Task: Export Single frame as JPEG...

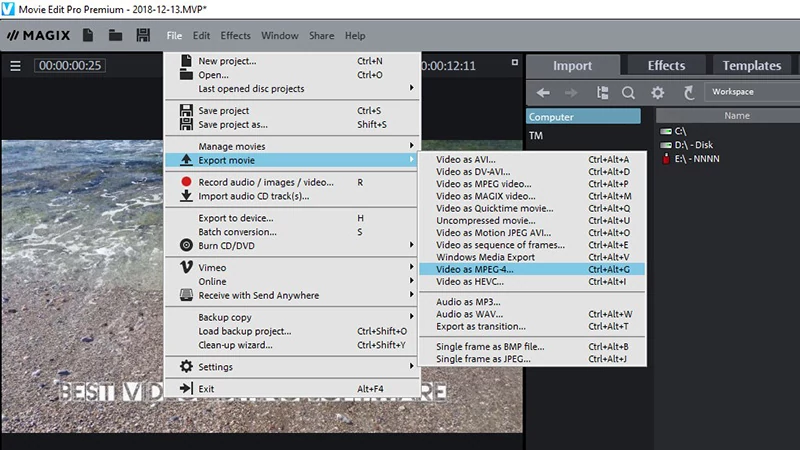Action: (532, 359)
